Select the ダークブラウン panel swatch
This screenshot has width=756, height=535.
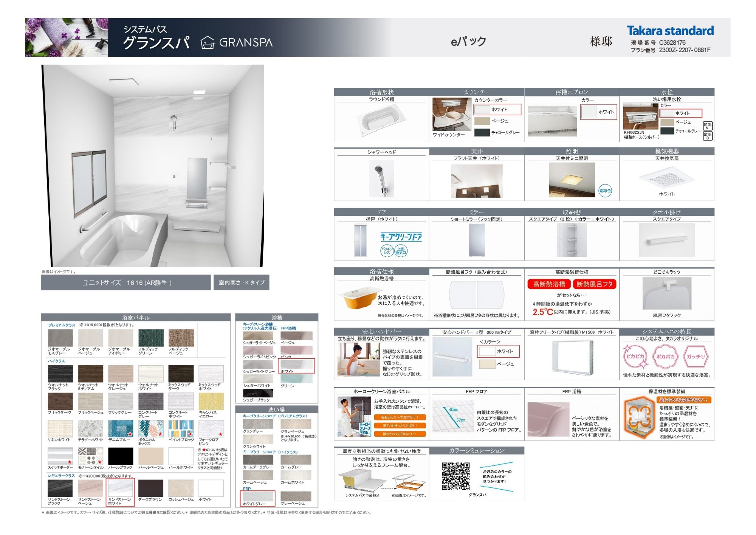[151, 488]
